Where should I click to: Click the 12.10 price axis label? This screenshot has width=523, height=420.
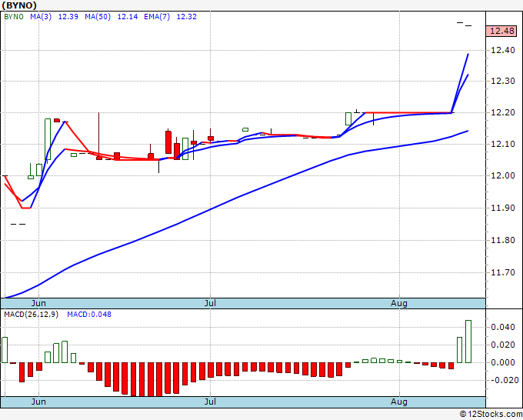(503, 144)
